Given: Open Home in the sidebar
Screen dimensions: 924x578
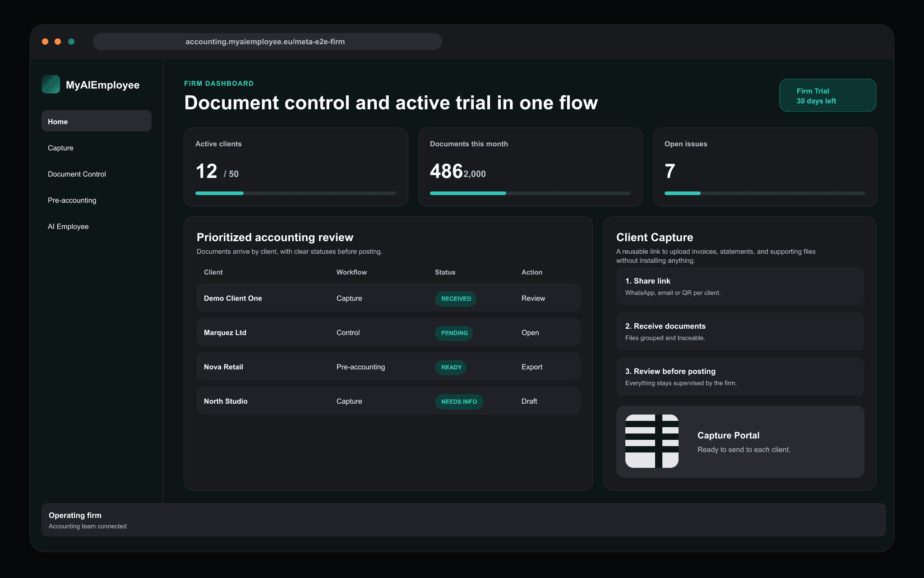Looking at the screenshot, I should (x=97, y=121).
